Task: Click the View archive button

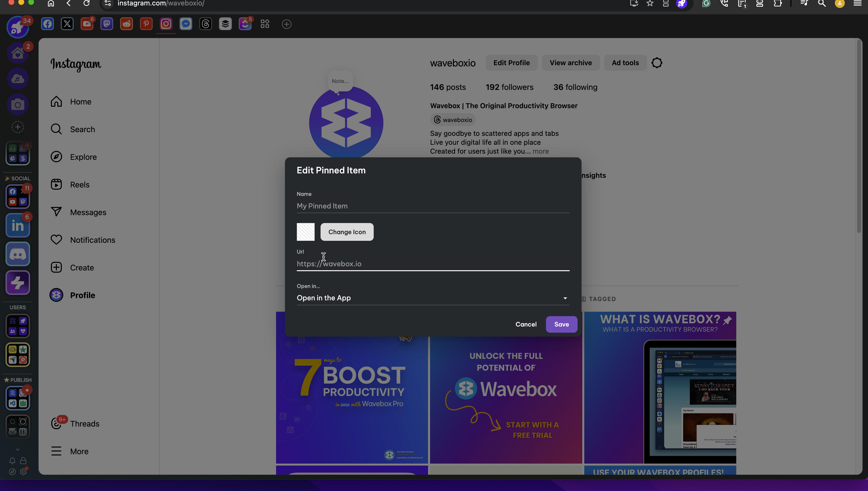Action: point(570,63)
